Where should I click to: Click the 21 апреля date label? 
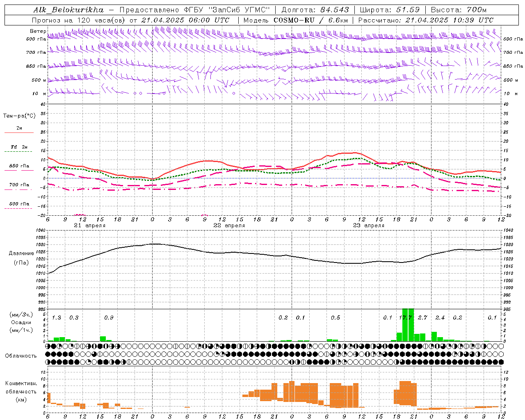point(89,226)
